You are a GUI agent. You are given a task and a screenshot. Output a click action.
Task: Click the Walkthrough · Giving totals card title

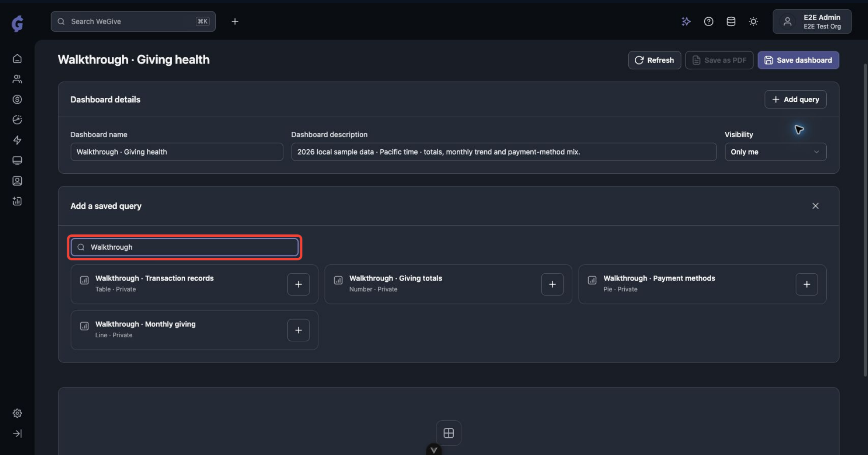tap(396, 278)
